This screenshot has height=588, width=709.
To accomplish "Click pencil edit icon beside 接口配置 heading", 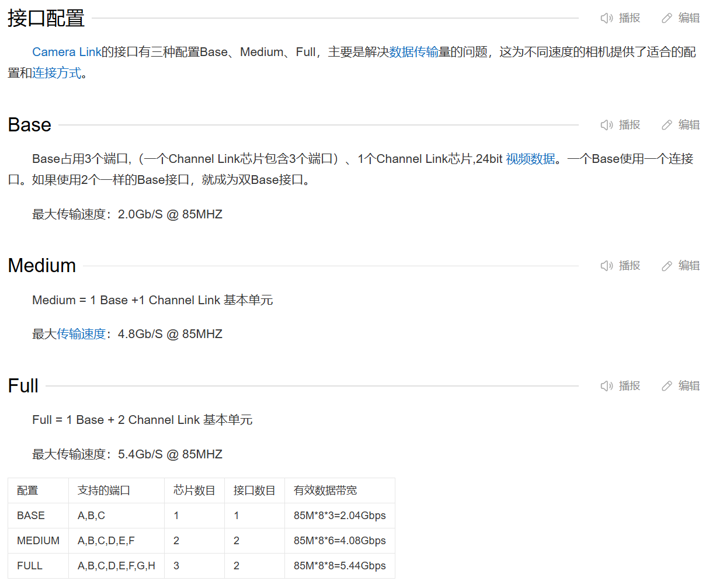I will pos(667,18).
